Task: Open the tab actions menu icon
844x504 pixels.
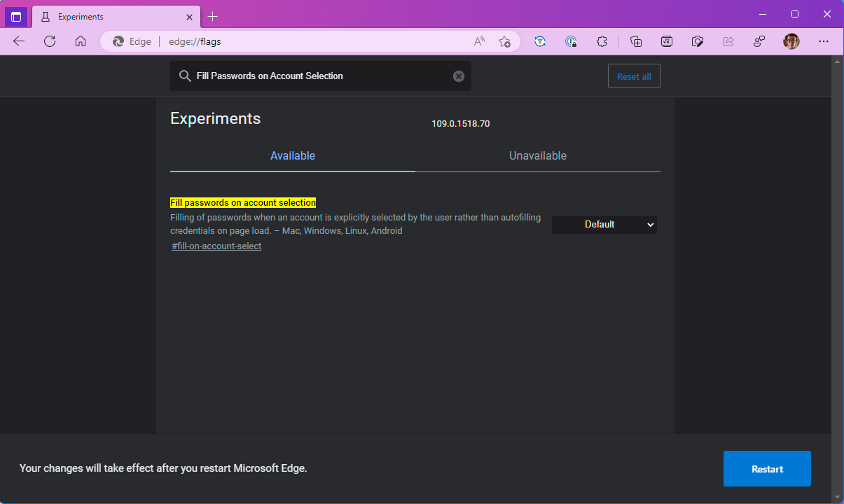Action: point(16,17)
